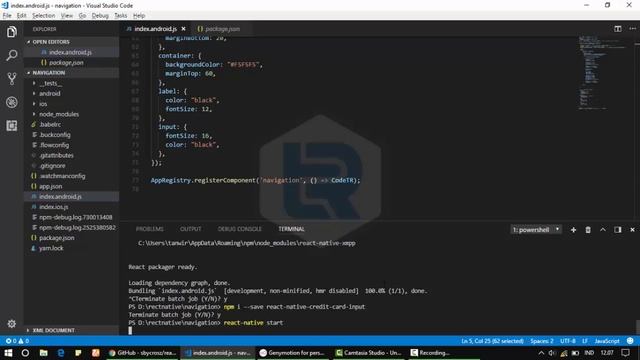Expand the ios folder
Screen dimensions: 640x360
(43, 104)
